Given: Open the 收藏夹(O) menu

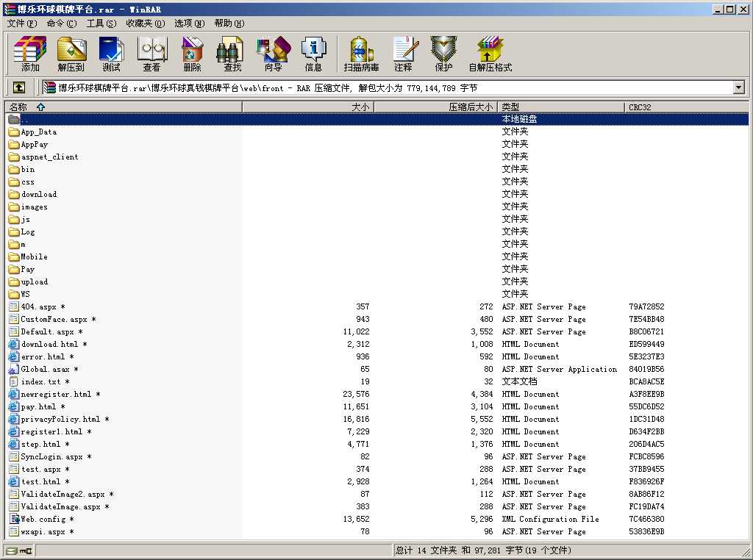Looking at the screenshot, I should [145, 24].
